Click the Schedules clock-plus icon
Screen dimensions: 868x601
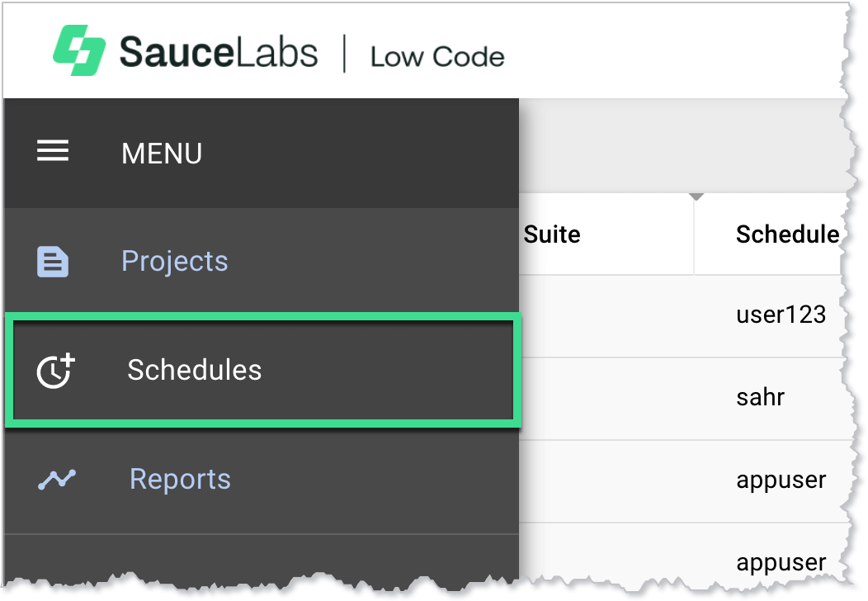[x=55, y=371]
